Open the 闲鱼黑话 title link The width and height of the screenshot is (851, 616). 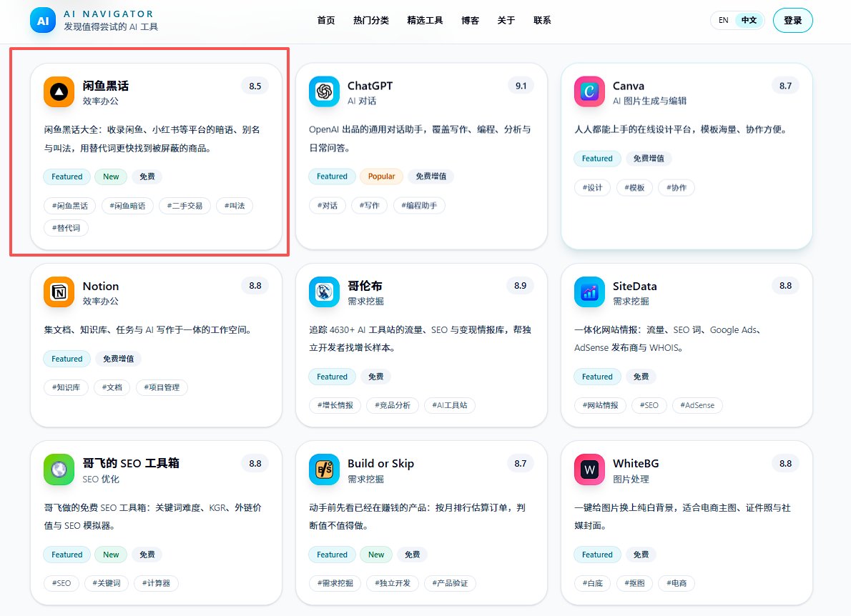pyautogui.click(x=106, y=86)
